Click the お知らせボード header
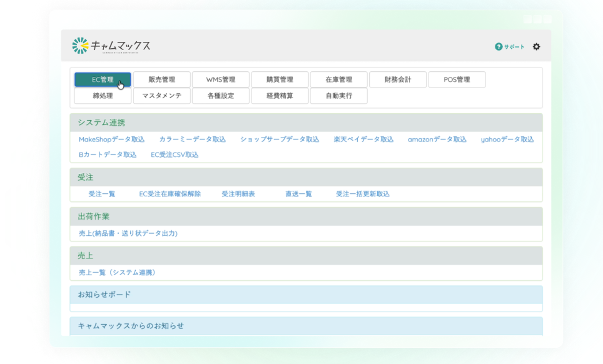The image size is (603, 364). pos(306,295)
